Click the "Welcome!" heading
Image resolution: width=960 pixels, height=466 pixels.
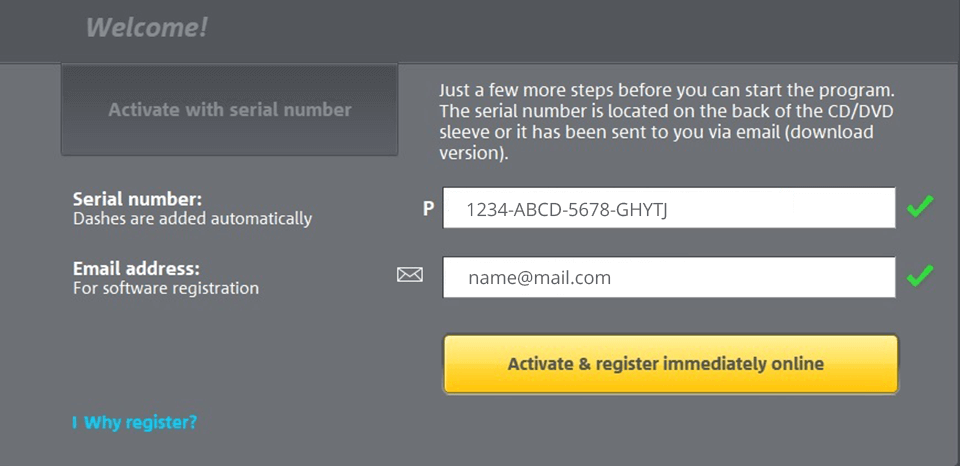tap(147, 28)
